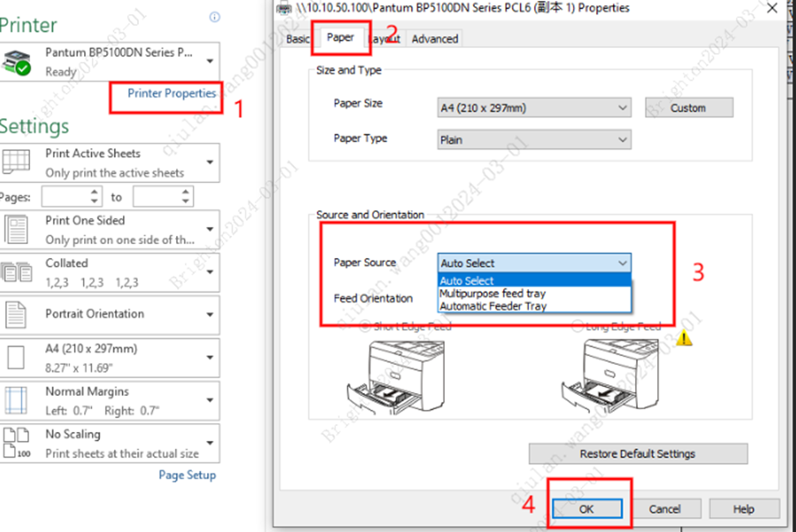Image resolution: width=796 pixels, height=532 pixels.
Task: Click the No Scaling icon
Action: [x=16, y=443]
